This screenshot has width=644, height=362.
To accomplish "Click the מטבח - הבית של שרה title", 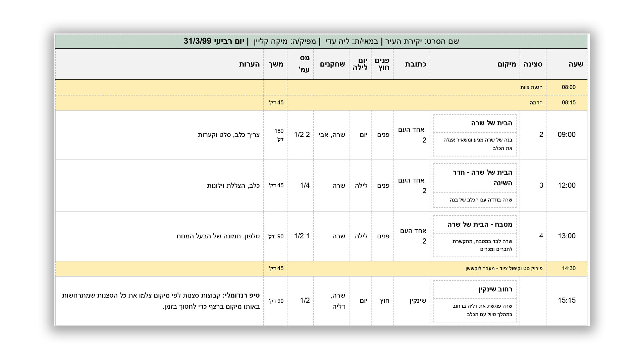I will tap(479, 225).
